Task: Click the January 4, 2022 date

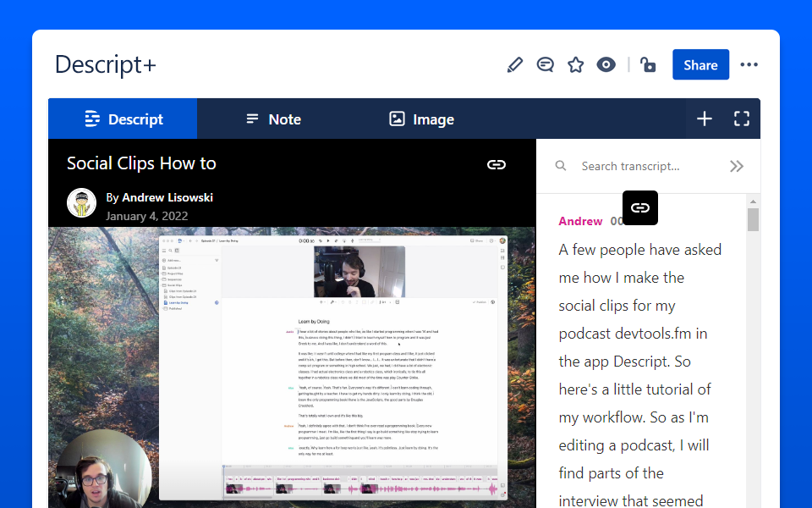Action: point(146,216)
